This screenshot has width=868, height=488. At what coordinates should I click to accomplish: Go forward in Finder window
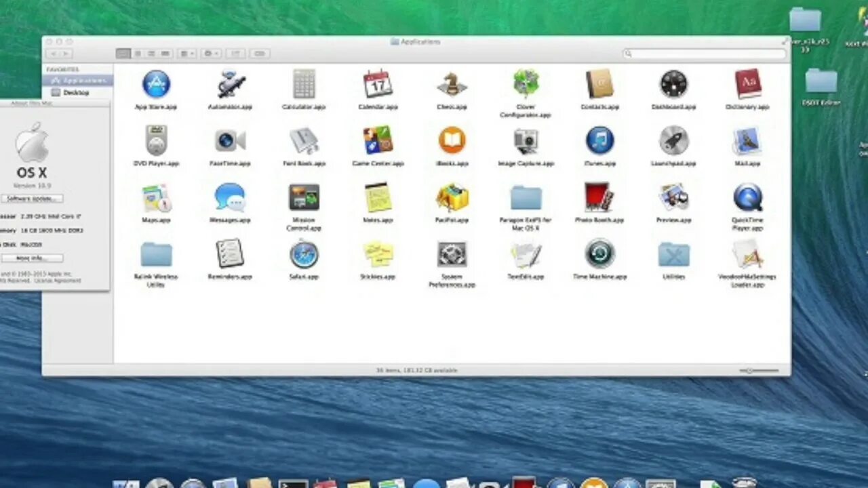66,54
